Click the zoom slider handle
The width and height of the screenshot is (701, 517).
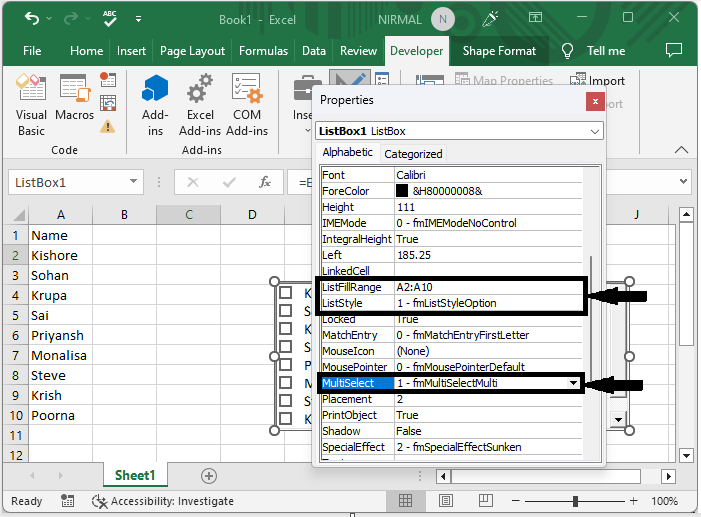tap(575, 501)
